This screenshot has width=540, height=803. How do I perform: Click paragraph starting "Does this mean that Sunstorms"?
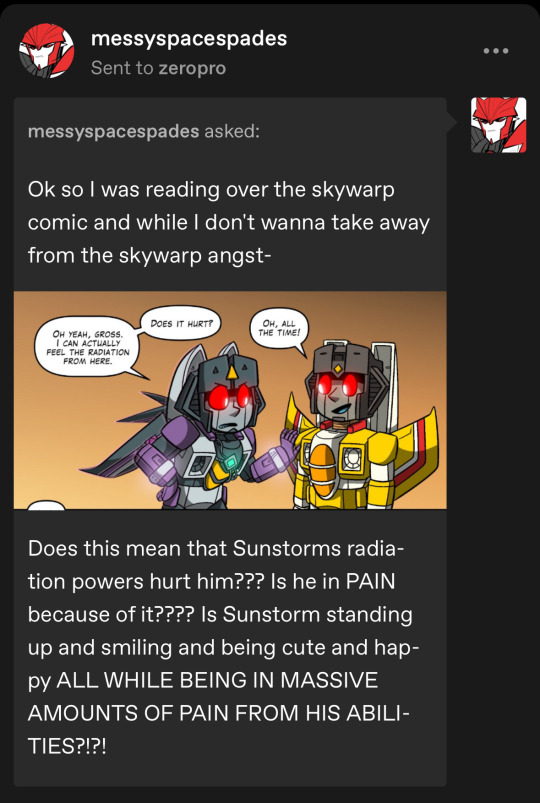pyautogui.click(x=220, y=647)
